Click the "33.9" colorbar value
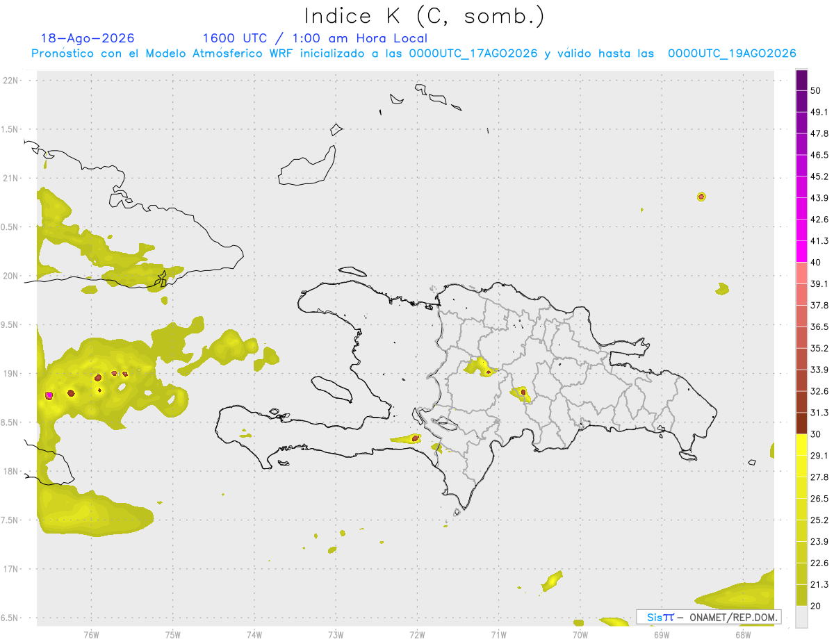834x644 pixels. pos(819,370)
